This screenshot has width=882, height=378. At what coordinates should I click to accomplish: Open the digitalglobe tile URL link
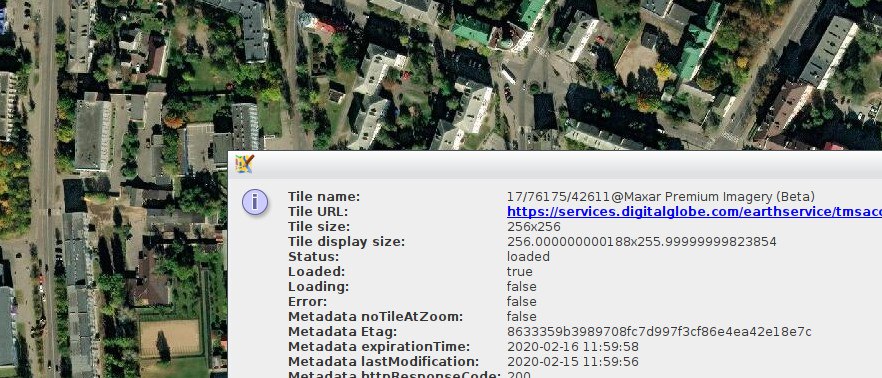[694, 212]
